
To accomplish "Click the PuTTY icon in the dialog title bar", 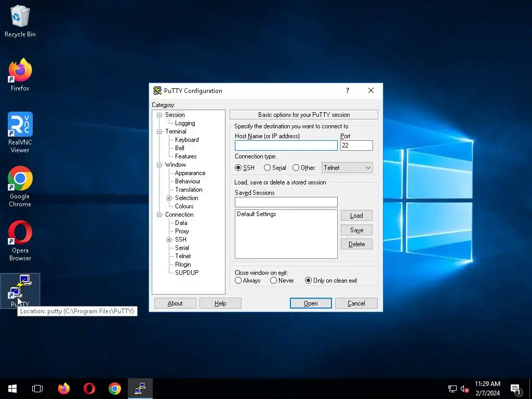I will (157, 90).
